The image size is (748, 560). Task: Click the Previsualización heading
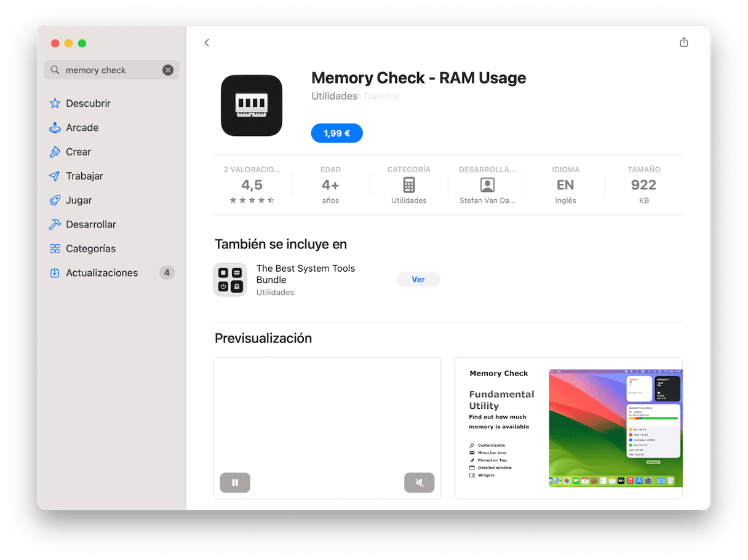click(263, 338)
